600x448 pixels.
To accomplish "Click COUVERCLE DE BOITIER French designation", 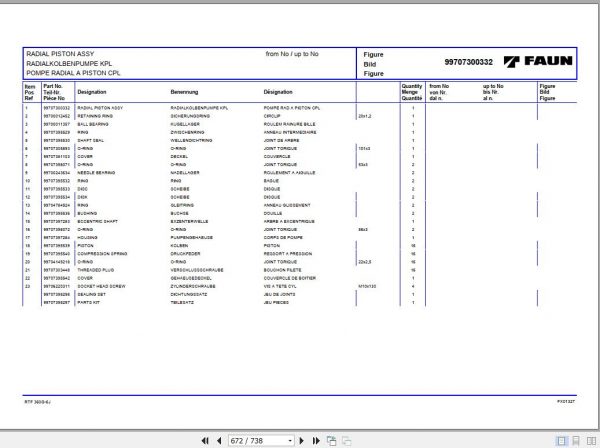I will click(290, 279).
